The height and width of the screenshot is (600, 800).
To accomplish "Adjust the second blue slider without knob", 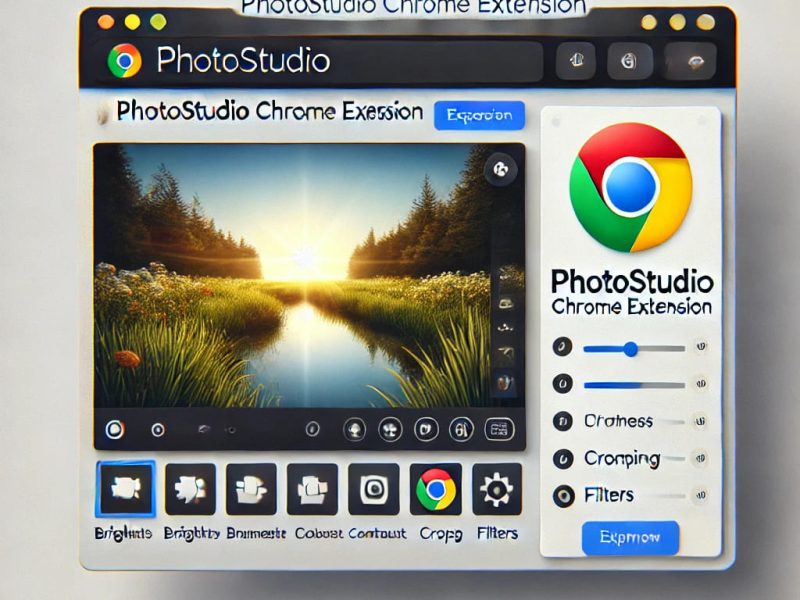I will pyautogui.click(x=634, y=385).
